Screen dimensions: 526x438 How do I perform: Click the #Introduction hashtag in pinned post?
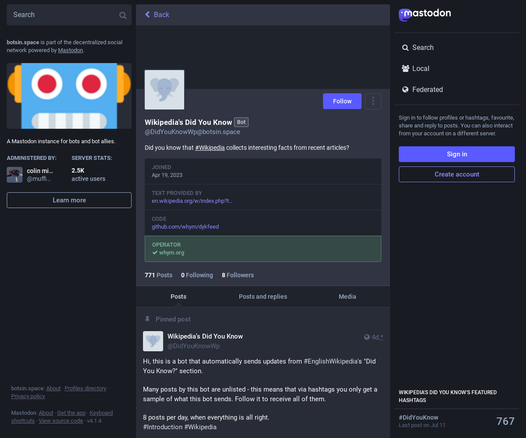tap(163, 427)
